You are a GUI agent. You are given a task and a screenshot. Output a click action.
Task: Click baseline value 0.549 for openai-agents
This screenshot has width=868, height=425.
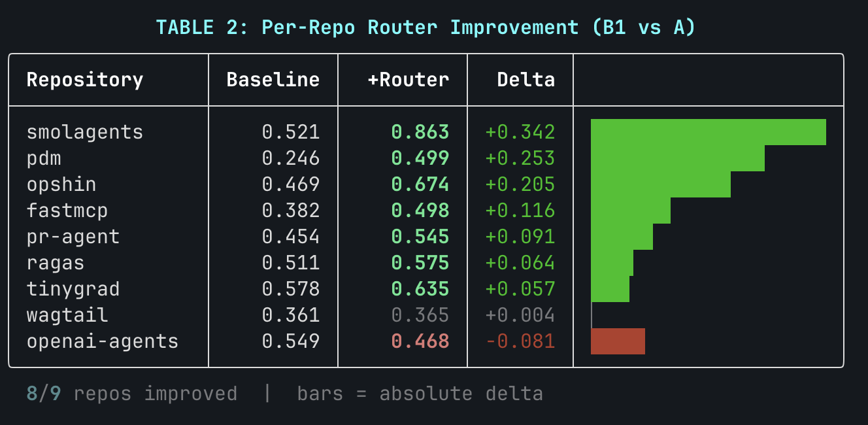tap(291, 341)
